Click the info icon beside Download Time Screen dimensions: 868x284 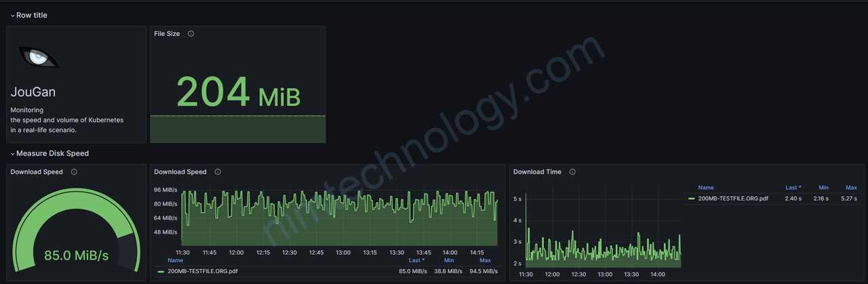click(572, 172)
